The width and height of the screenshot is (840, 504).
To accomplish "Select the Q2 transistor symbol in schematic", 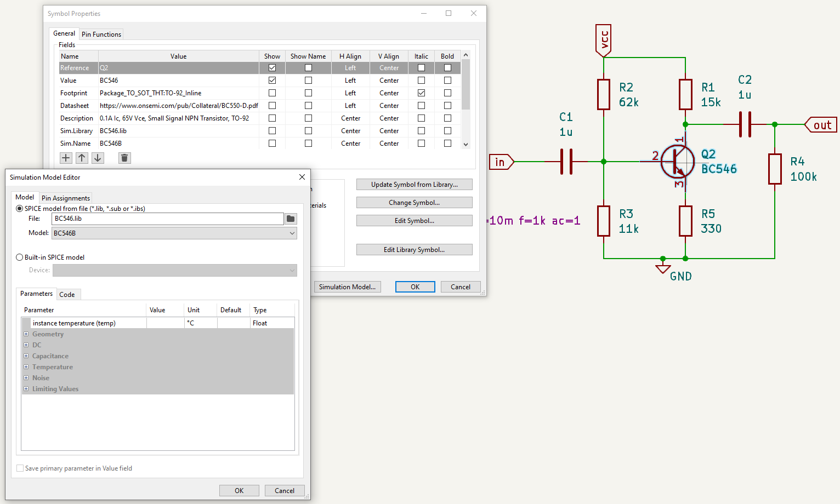I will click(677, 162).
